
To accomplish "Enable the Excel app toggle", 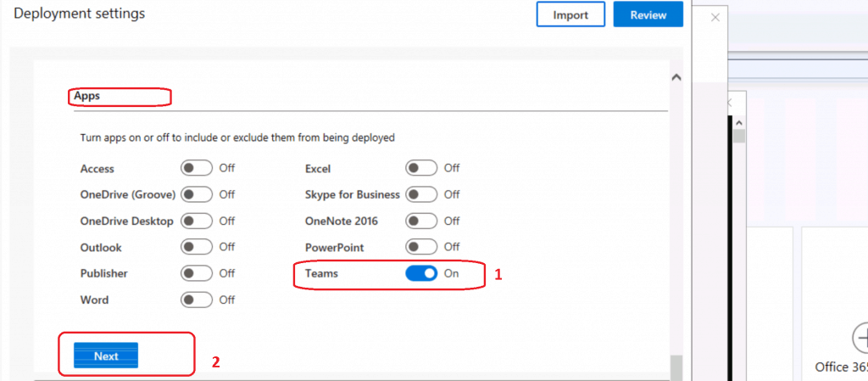I will point(421,168).
